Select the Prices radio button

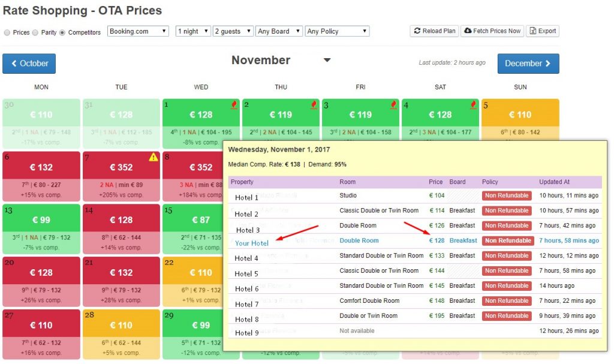point(7,32)
